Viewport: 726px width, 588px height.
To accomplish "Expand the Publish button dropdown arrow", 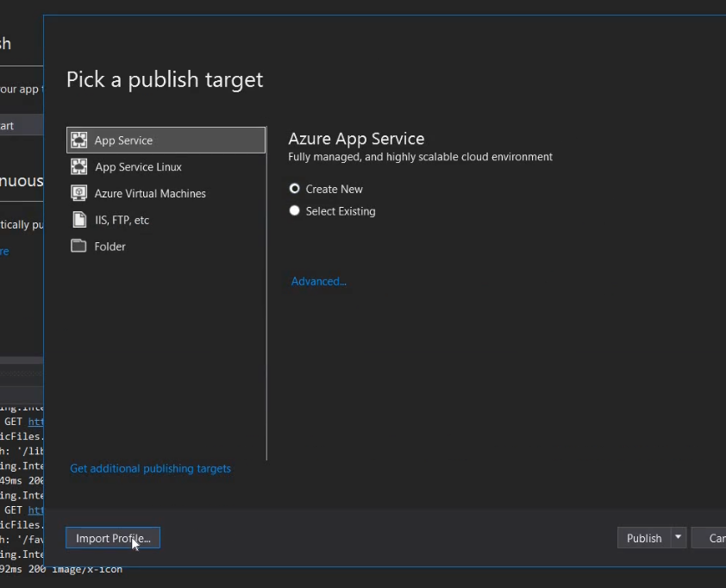I will click(x=679, y=538).
